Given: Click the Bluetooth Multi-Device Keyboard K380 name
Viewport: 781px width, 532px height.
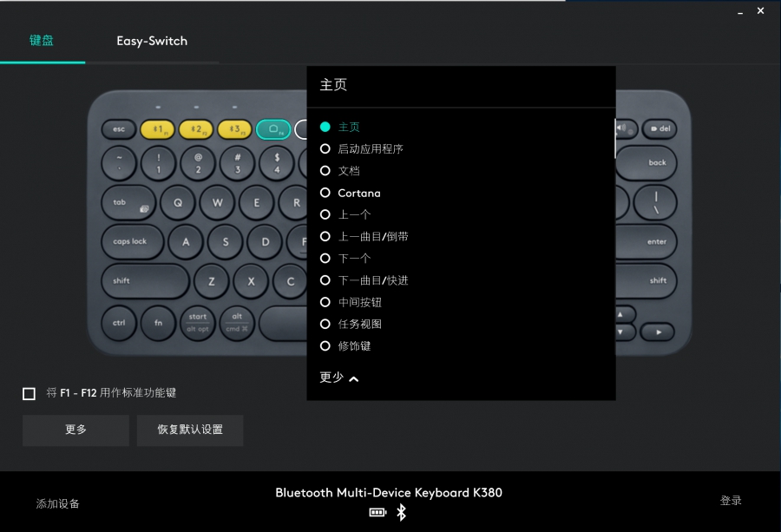Looking at the screenshot, I should pos(389,493).
